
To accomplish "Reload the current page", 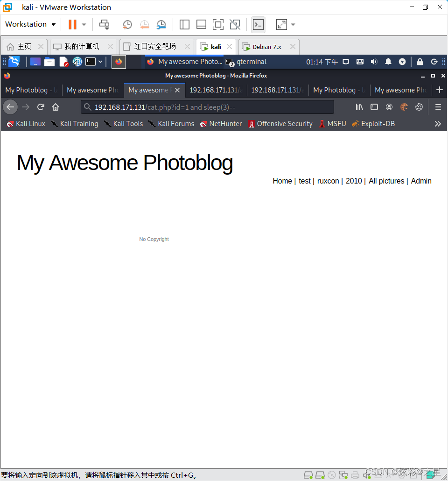I will (x=41, y=107).
